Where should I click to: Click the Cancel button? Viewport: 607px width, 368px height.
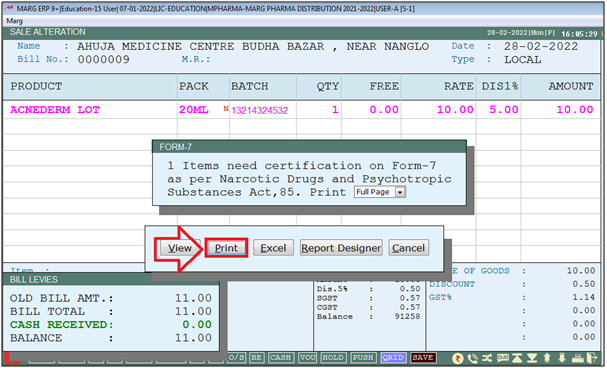(x=408, y=248)
